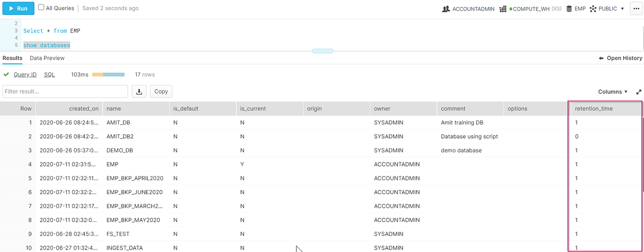Switch to the Data Preview tab
This screenshot has height=252, width=644.
(x=47, y=58)
